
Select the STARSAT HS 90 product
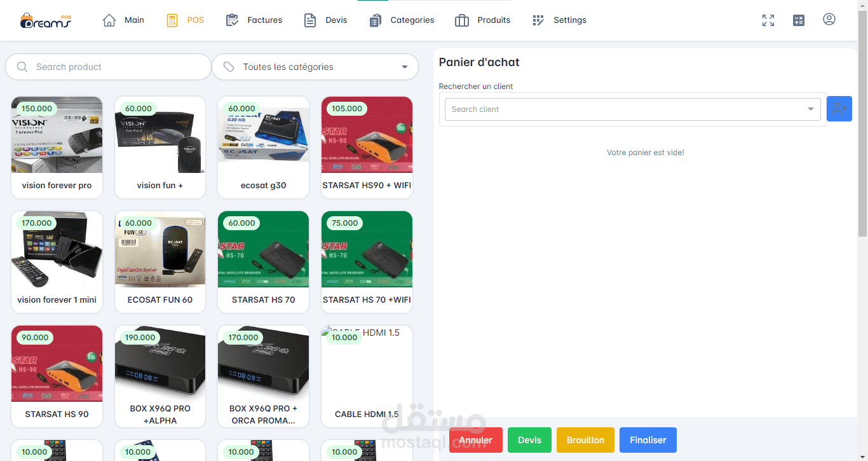[x=57, y=376]
